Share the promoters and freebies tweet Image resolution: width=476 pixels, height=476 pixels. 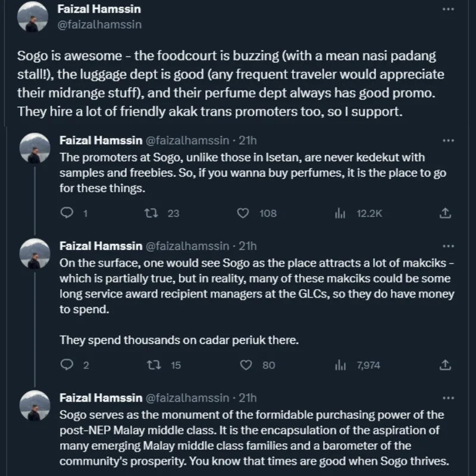pyautogui.click(x=445, y=213)
